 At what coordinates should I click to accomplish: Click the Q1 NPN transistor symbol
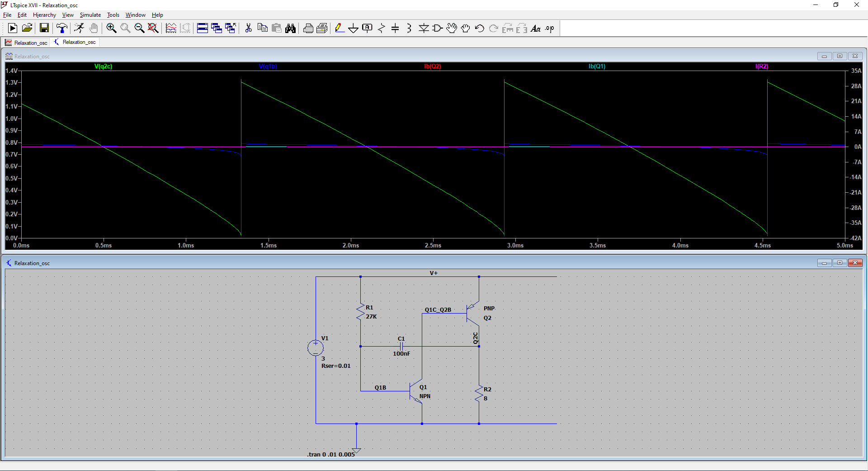pyautogui.click(x=416, y=391)
